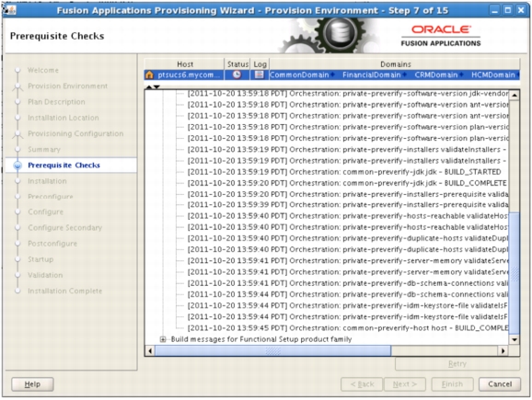The width and height of the screenshot is (532, 400).
Task: Click the Status column header
Action: [x=237, y=64]
